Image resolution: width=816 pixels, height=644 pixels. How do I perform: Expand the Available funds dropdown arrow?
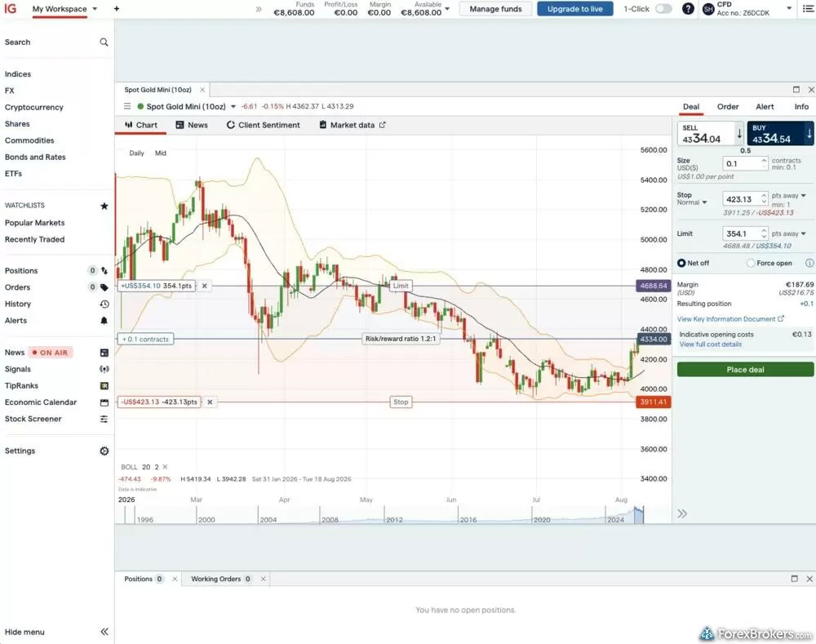[447, 9]
